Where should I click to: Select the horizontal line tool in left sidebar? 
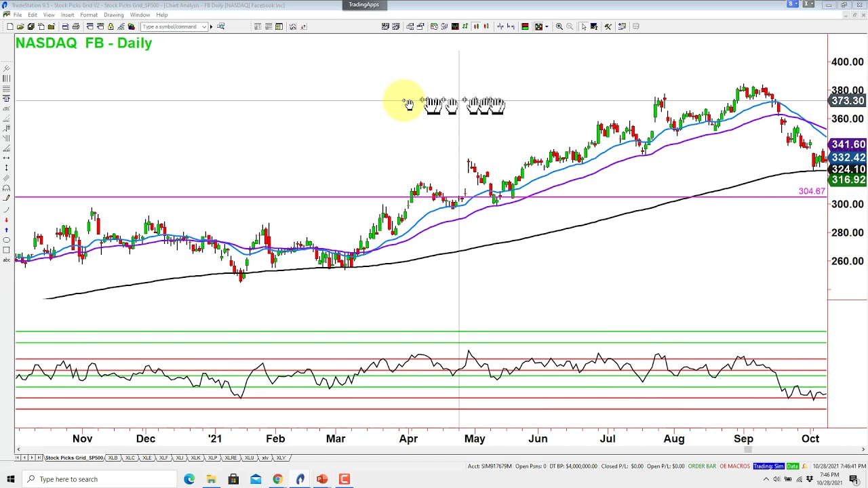(6, 88)
